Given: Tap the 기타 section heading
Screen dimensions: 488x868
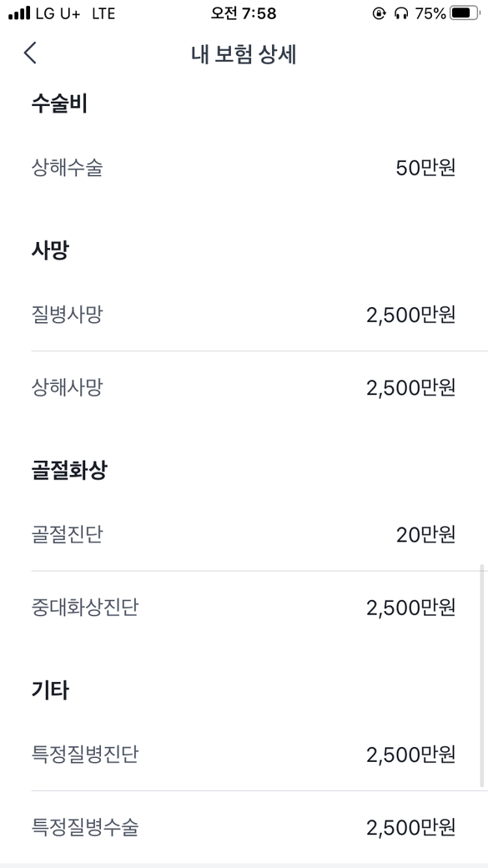Looking at the screenshot, I should pyautogui.click(x=50, y=690).
